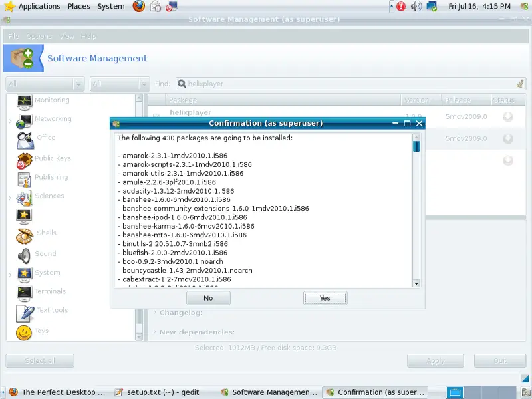Image resolution: width=532 pixels, height=399 pixels.
Task: Click the helixplayer search field
Action: pos(351,84)
